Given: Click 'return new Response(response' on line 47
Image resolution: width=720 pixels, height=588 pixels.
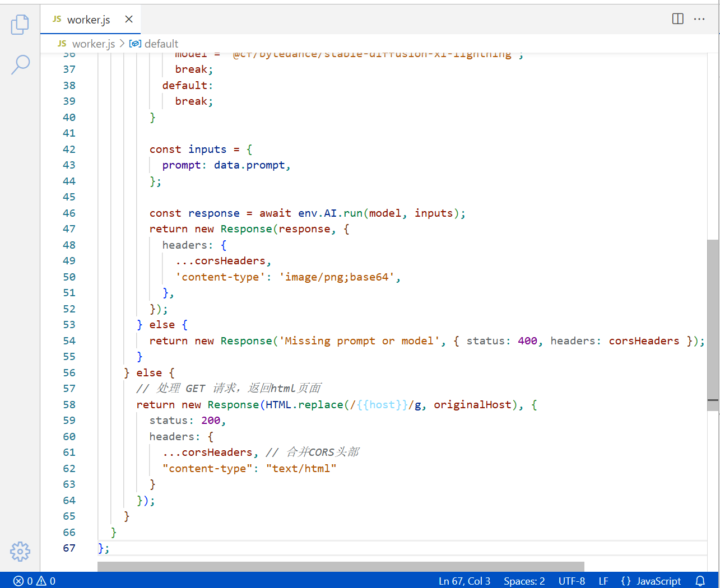Looking at the screenshot, I should 240,229.
